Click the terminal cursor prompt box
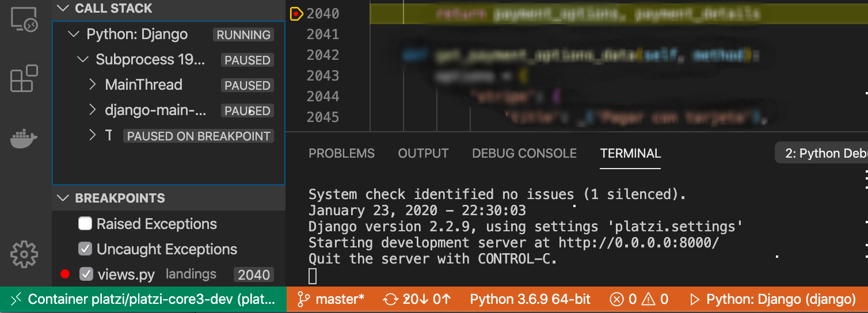Image resolution: width=868 pixels, height=313 pixels. [313, 276]
